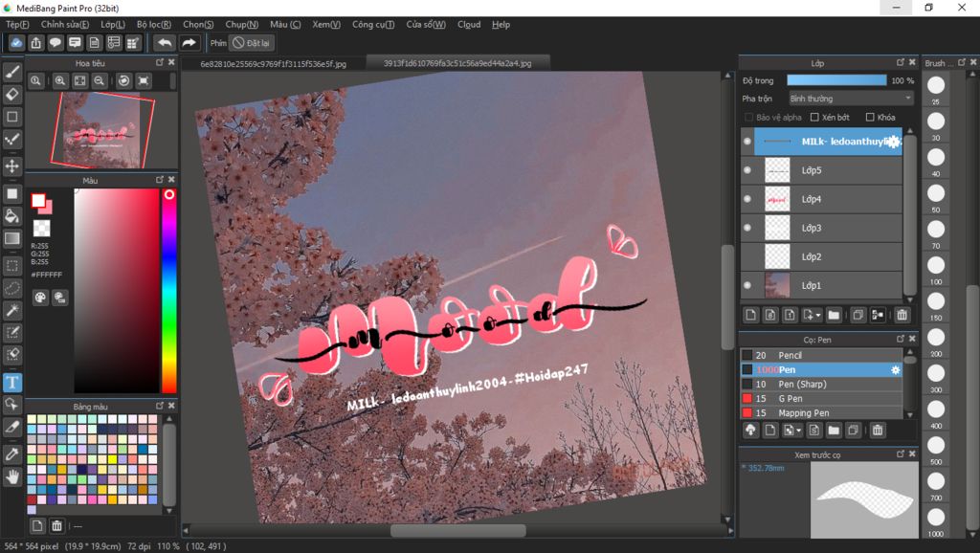Open the Công cụ(T) menu
The height and width of the screenshot is (553, 980).
click(373, 24)
